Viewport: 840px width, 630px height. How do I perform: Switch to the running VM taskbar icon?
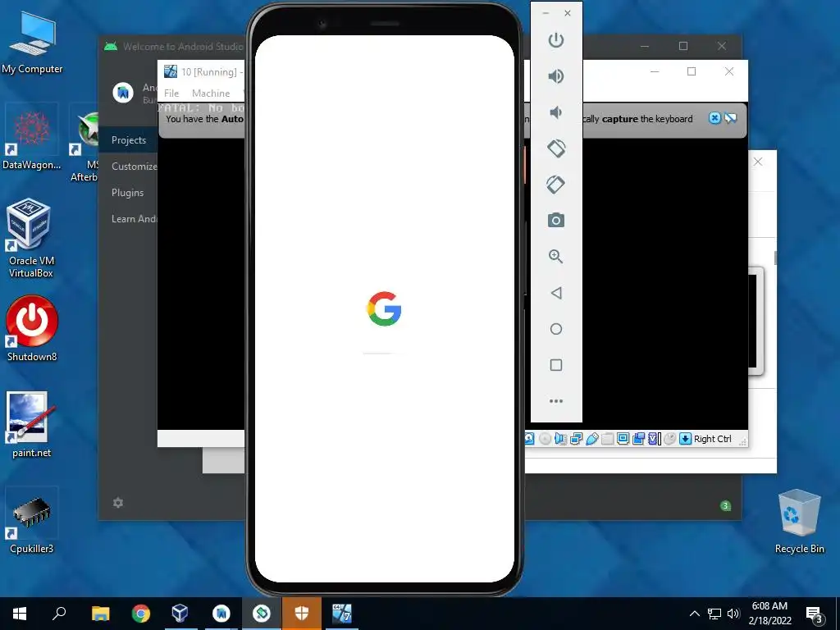342,614
